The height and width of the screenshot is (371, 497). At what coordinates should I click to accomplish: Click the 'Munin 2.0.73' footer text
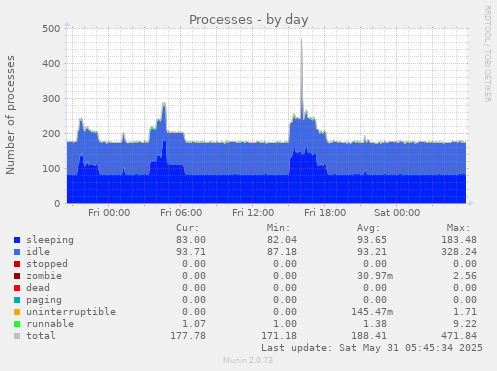[x=248, y=360]
